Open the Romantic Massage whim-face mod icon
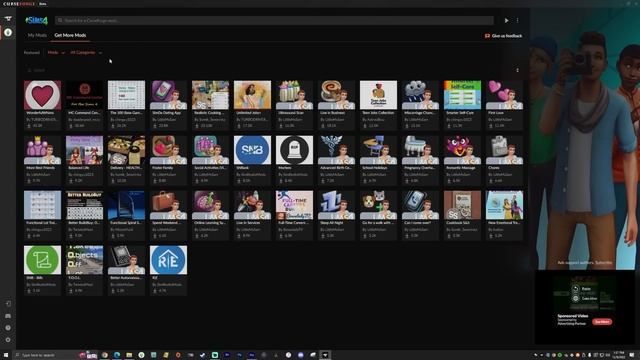 [462, 150]
